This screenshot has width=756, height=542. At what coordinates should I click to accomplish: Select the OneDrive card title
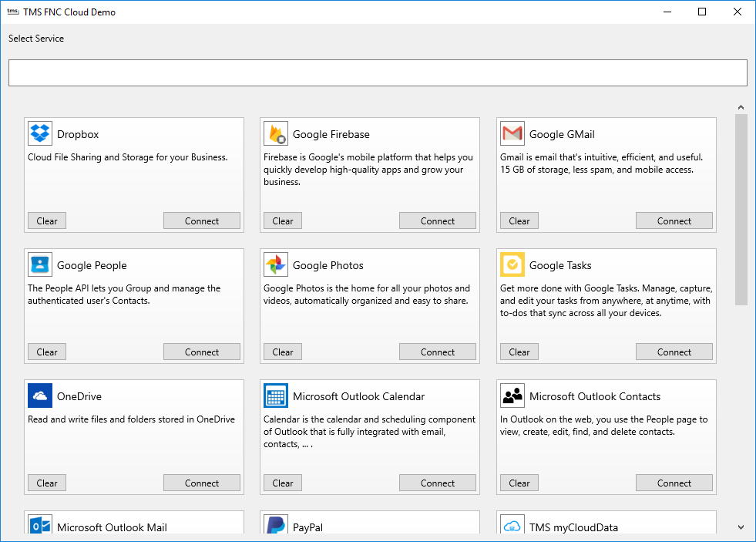79,396
